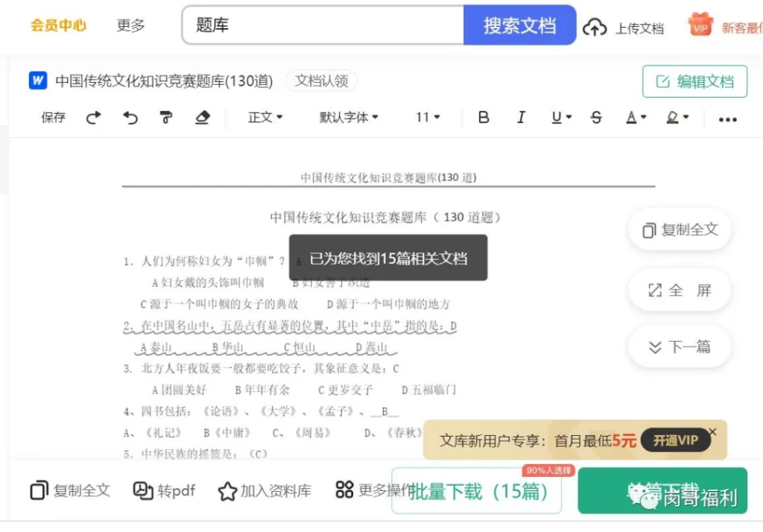Toggle italic formatting

pos(522,117)
